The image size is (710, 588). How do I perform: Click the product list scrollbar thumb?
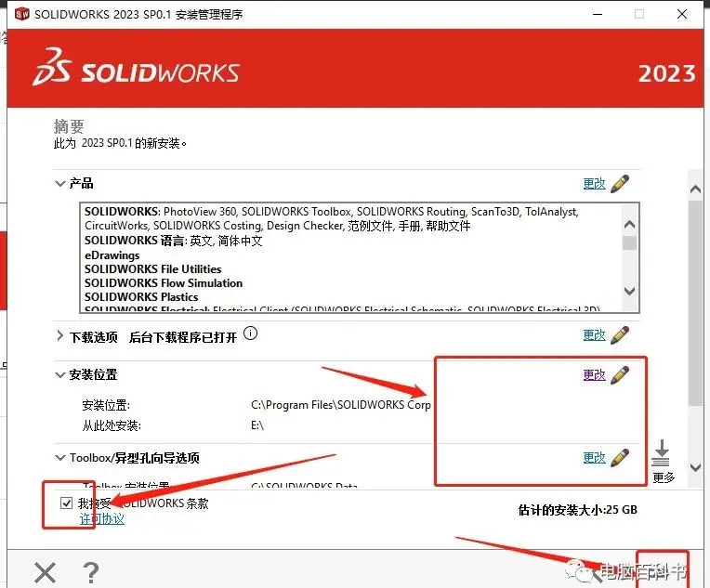(629, 243)
